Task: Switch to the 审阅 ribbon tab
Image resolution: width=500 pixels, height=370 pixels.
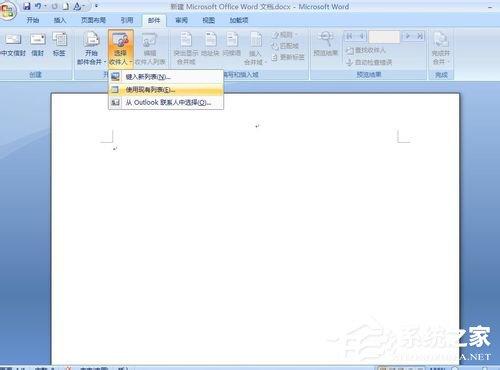Action: pyautogui.click(x=181, y=20)
